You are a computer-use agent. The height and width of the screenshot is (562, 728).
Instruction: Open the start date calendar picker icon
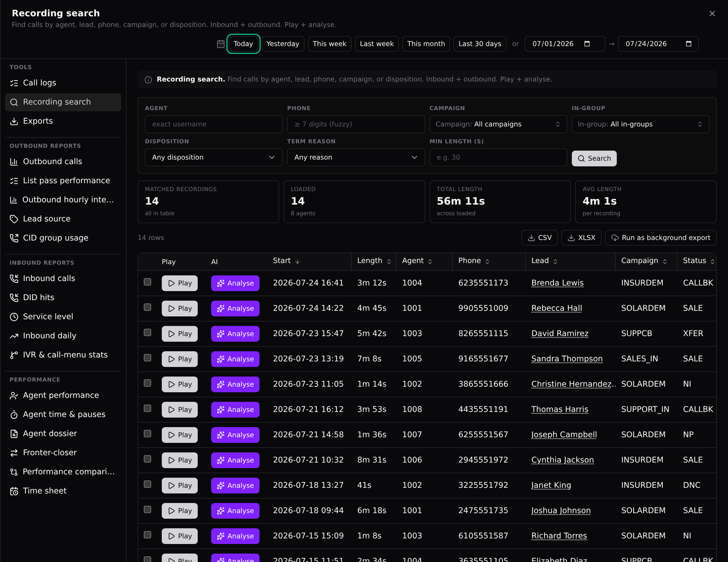pos(587,44)
